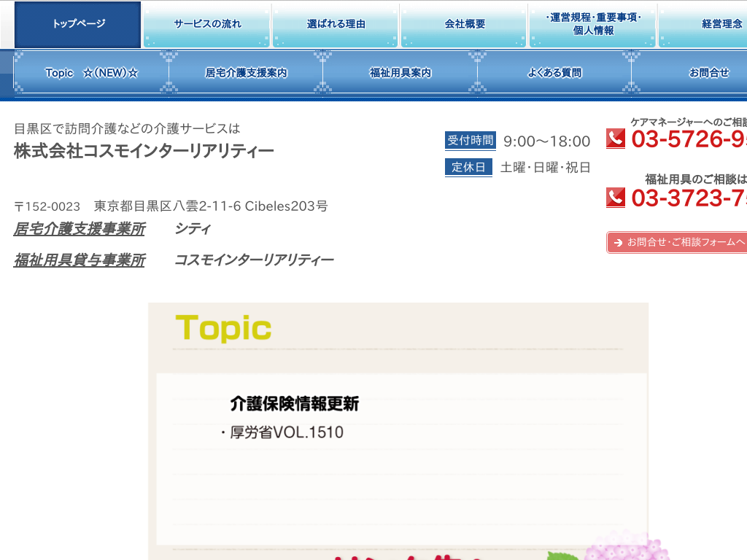The image size is (747, 560).
Task: Open the トップページ navigation tab
Action: [x=77, y=24]
